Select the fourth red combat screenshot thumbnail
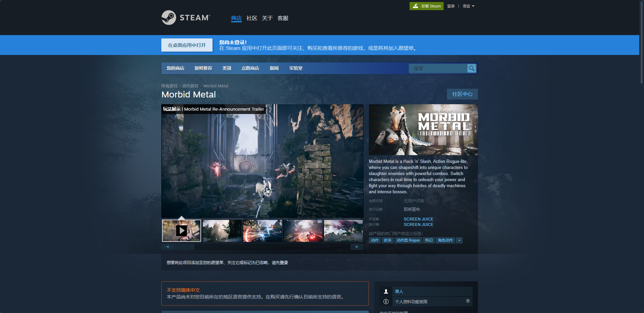644x313 pixels. [303, 231]
